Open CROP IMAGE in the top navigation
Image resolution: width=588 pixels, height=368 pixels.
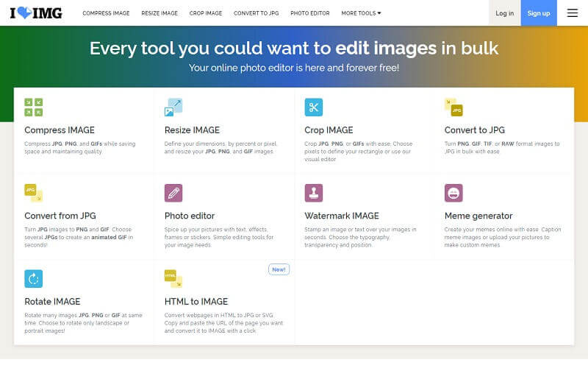[206, 13]
